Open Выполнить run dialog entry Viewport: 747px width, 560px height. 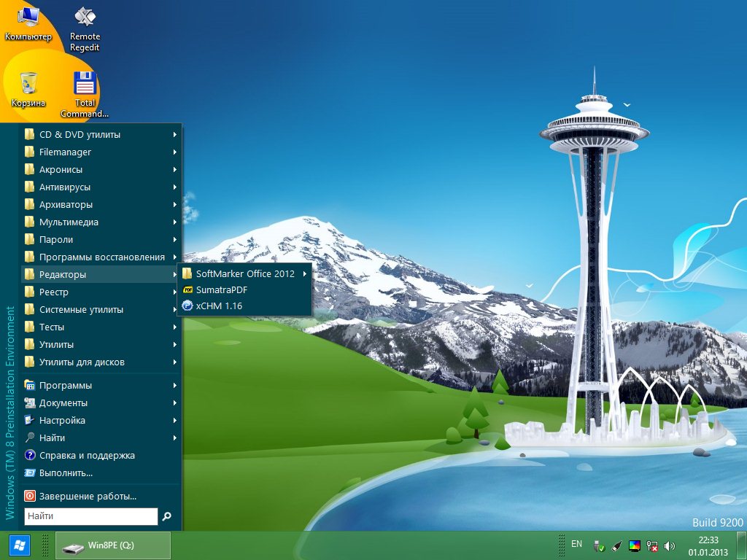pyautogui.click(x=66, y=472)
